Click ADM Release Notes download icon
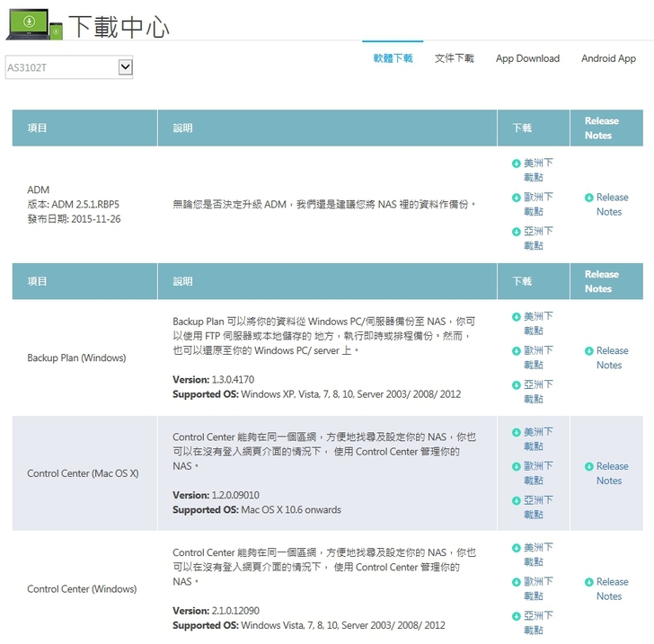 (x=588, y=198)
